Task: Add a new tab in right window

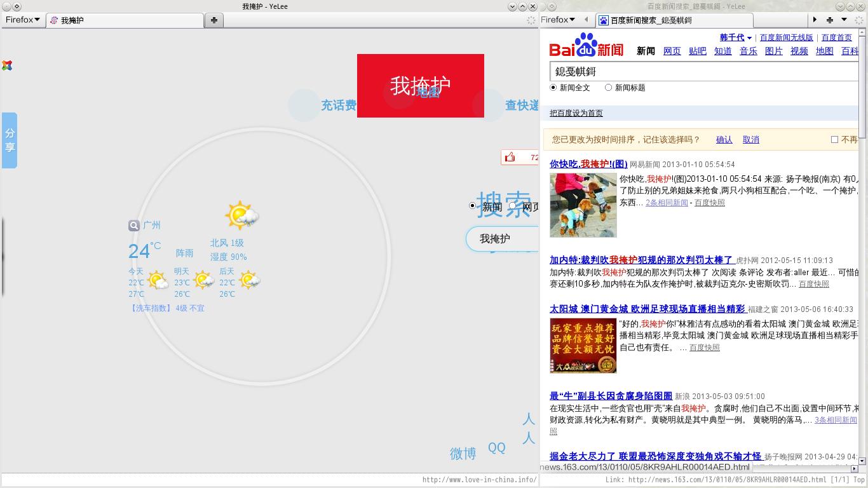Action: coord(829,20)
